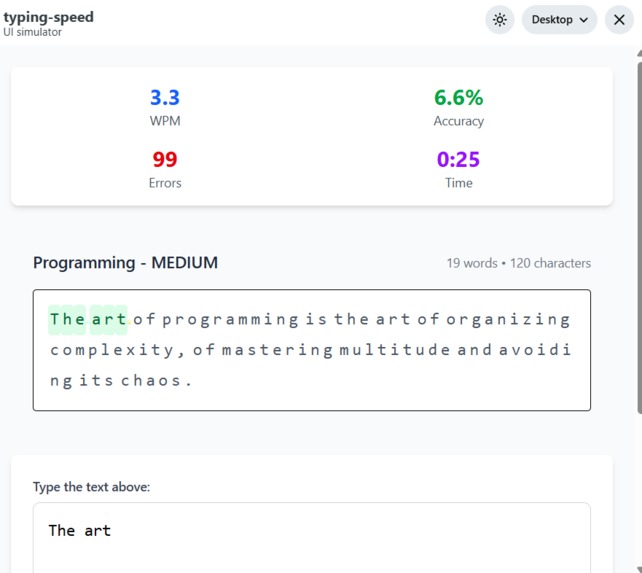This screenshot has height=573, width=642.
Task: Click the WPM value 3.3
Action: [x=165, y=97]
